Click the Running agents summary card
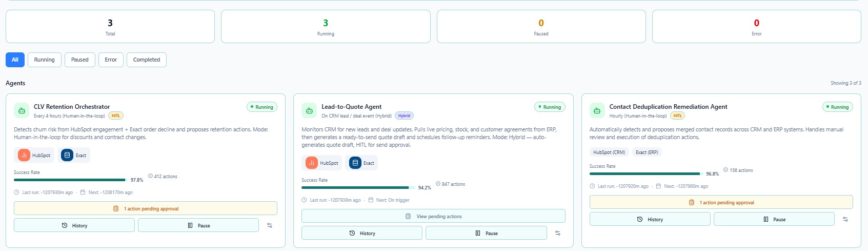This screenshot has height=251, width=868. tap(326, 27)
